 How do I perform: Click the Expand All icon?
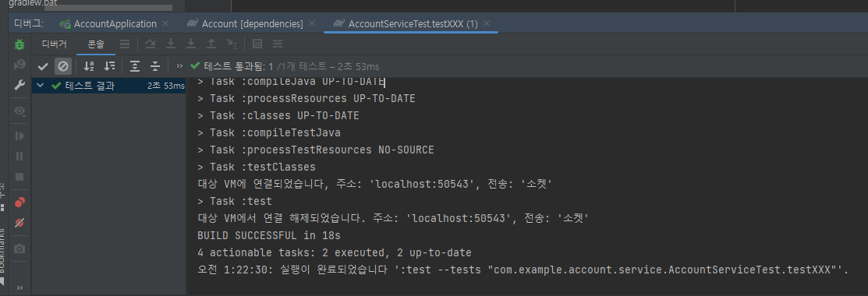pyautogui.click(x=134, y=66)
